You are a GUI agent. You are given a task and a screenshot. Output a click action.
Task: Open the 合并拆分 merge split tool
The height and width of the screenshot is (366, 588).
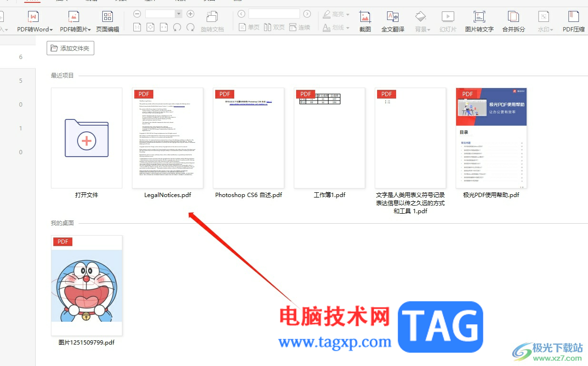[514, 21]
